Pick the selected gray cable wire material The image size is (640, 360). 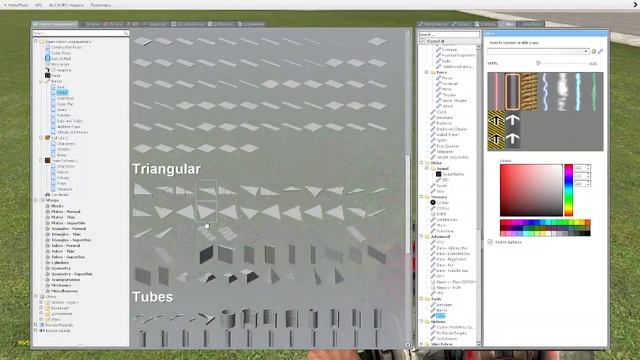512,92
